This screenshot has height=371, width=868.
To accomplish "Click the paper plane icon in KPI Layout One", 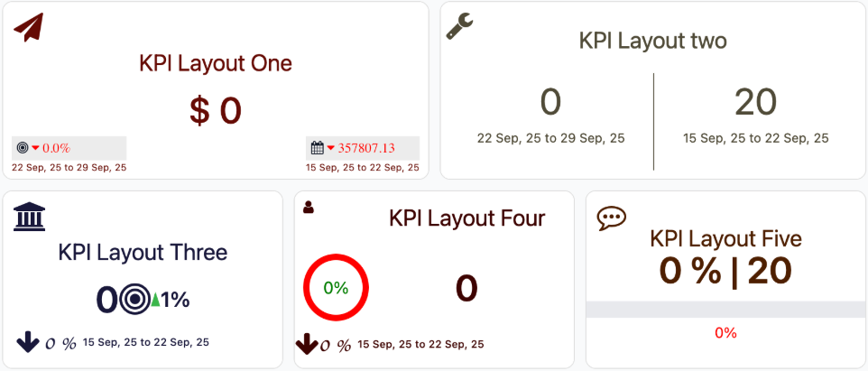I will point(28,28).
